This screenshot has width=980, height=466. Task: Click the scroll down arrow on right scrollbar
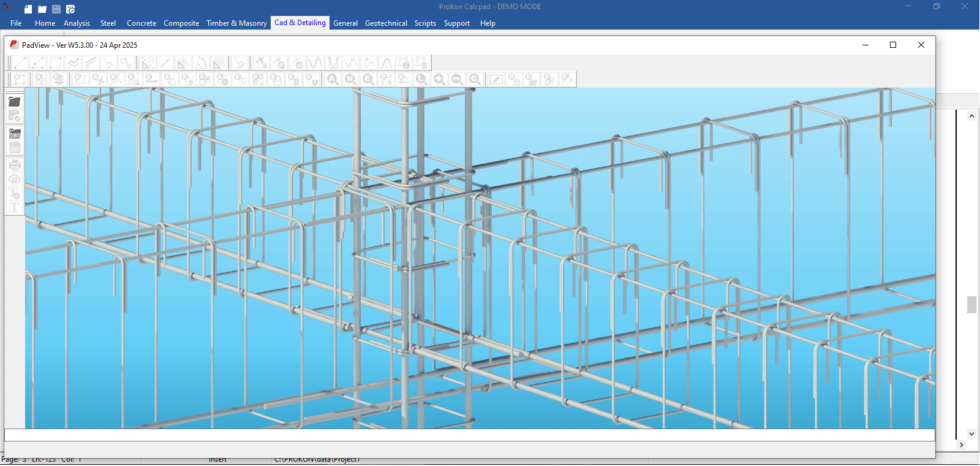(x=971, y=434)
